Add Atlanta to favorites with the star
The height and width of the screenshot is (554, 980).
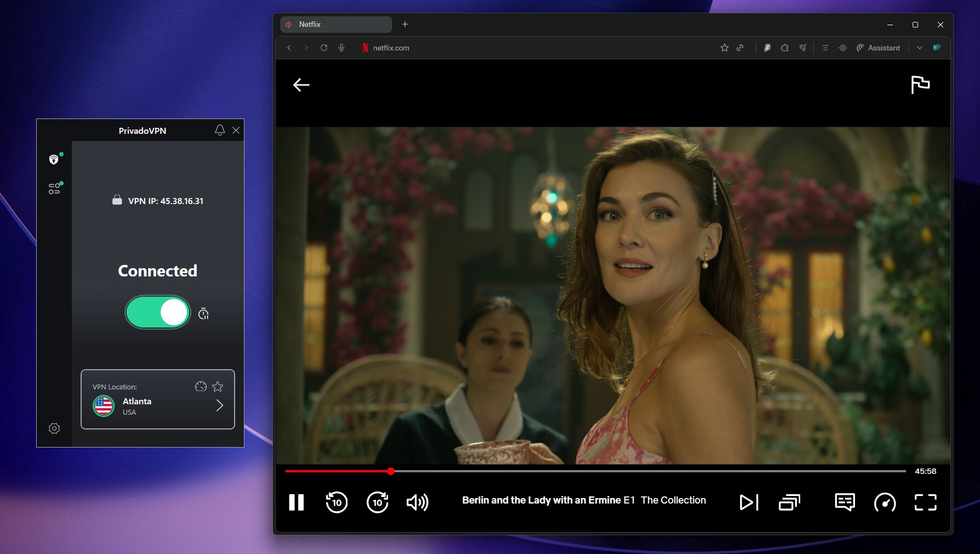[218, 387]
